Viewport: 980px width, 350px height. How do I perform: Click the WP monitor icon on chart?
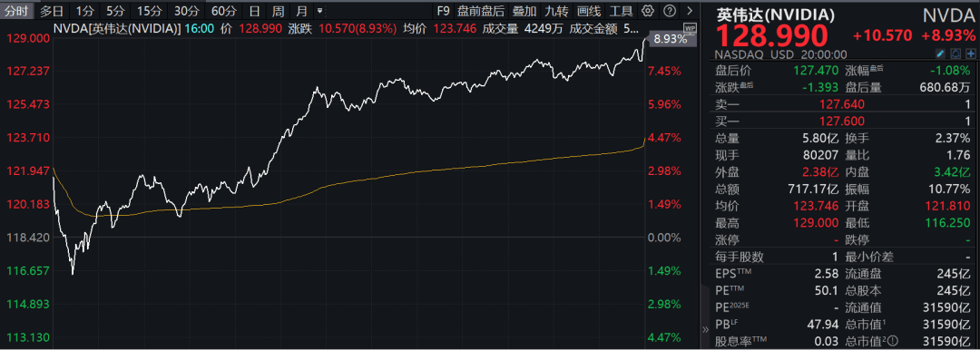(690, 28)
